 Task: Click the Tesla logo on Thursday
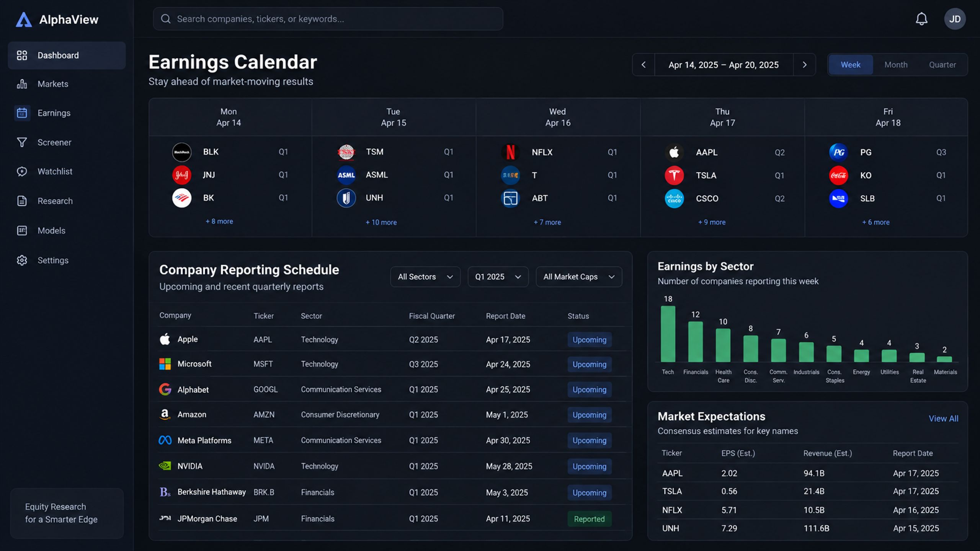[x=674, y=175]
